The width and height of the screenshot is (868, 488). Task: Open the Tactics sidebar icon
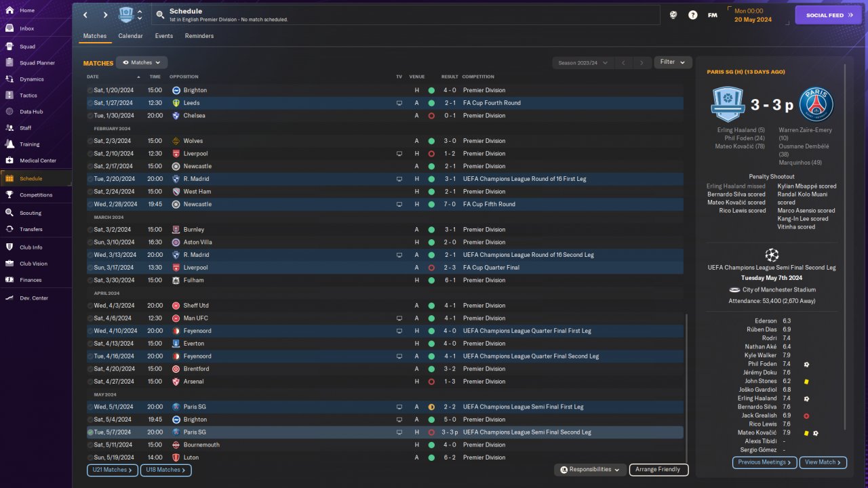(x=9, y=96)
